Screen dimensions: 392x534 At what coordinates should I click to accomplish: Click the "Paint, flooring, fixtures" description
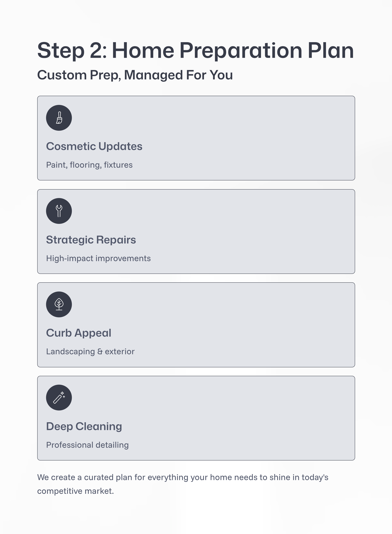[x=89, y=165]
